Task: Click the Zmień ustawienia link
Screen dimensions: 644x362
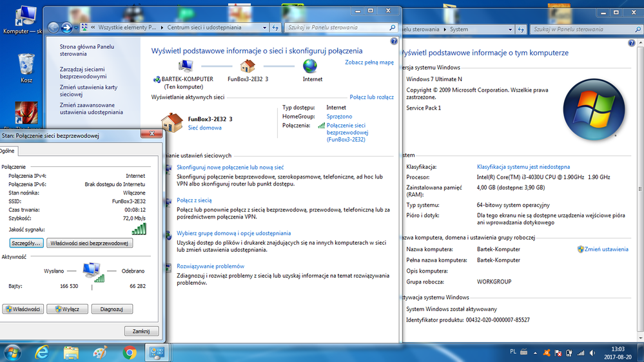Action: coord(606,249)
